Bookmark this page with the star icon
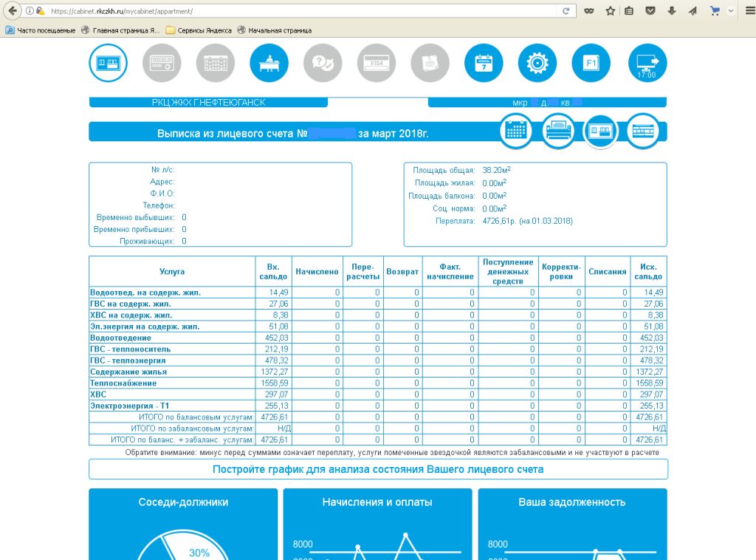This screenshot has height=560, width=756. [x=610, y=11]
